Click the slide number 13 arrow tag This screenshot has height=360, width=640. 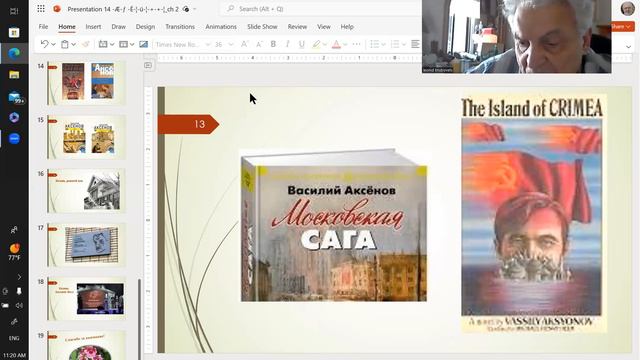point(189,124)
